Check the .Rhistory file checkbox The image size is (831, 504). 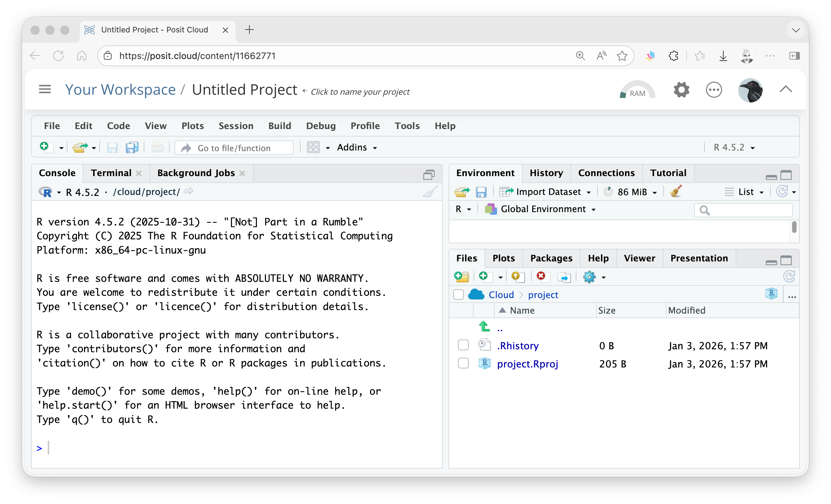[463, 345]
